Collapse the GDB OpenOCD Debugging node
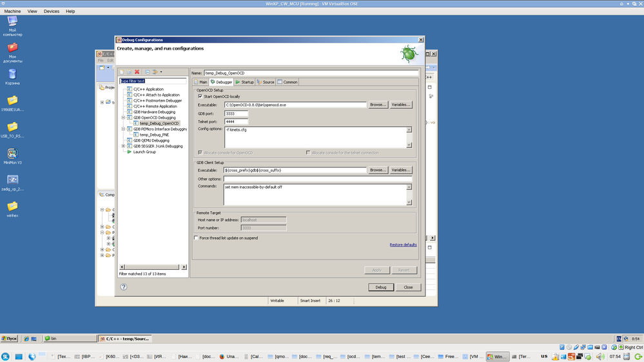 [x=123, y=118]
